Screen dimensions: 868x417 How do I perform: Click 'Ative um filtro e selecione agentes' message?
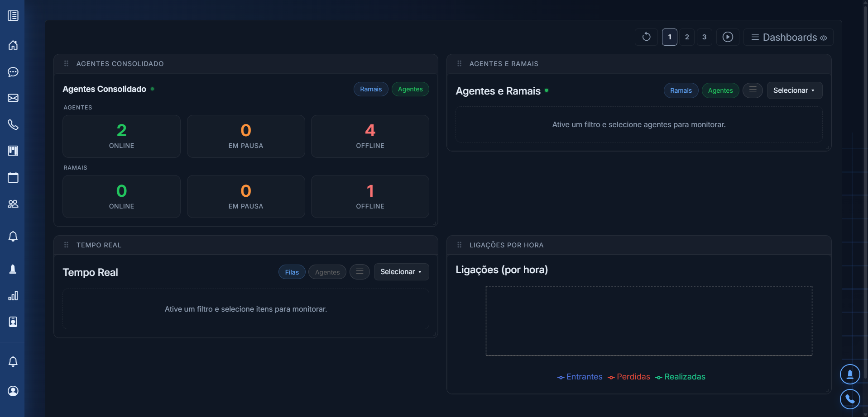pyautogui.click(x=639, y=124)
